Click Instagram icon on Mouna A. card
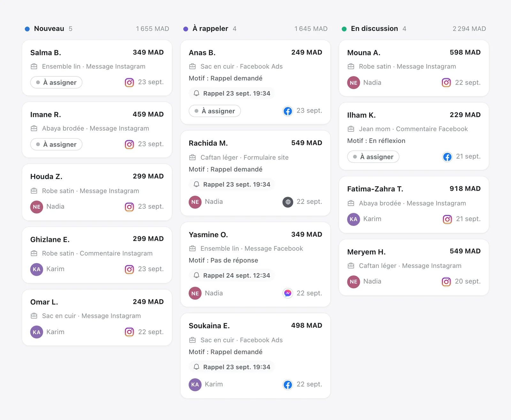 [446, 83]
